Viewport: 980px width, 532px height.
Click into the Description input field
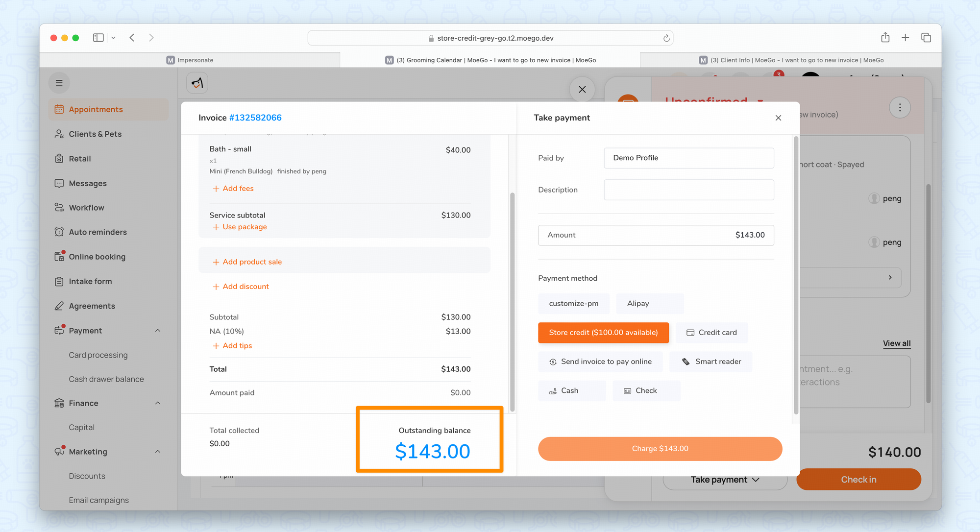pyautogui.click(x=688, y=190)
